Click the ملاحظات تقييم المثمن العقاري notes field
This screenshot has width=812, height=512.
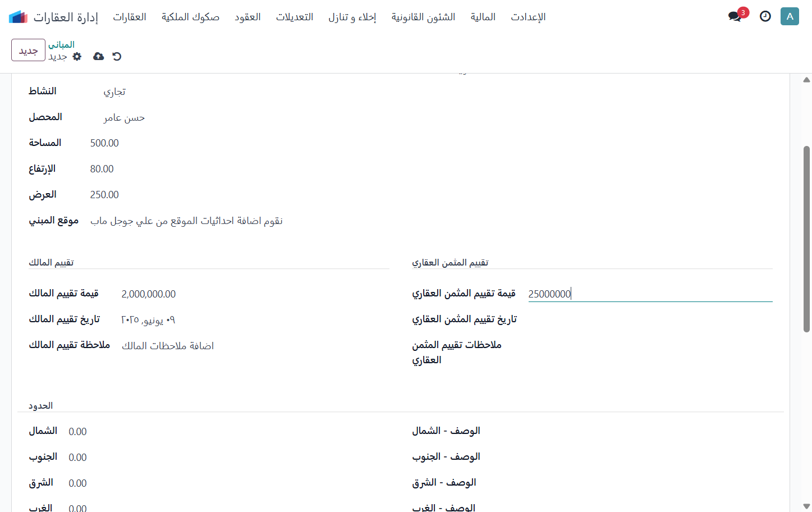(650, 345)
